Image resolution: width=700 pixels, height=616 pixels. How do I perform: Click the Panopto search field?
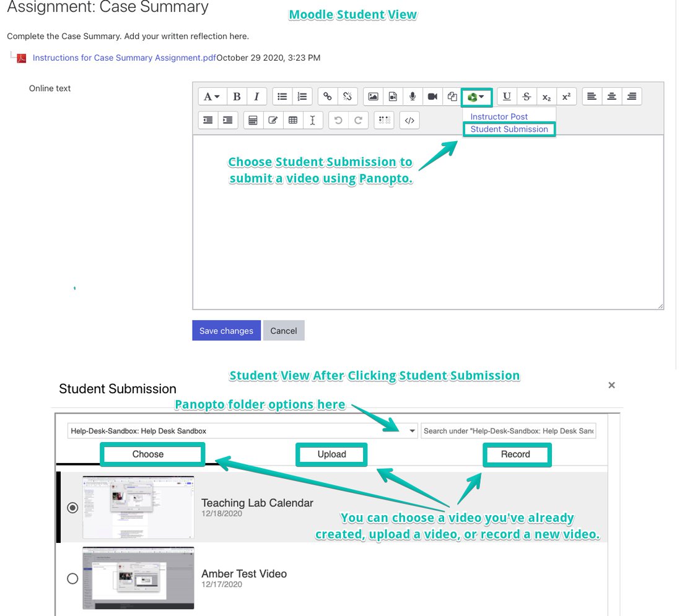coord(509,431)
